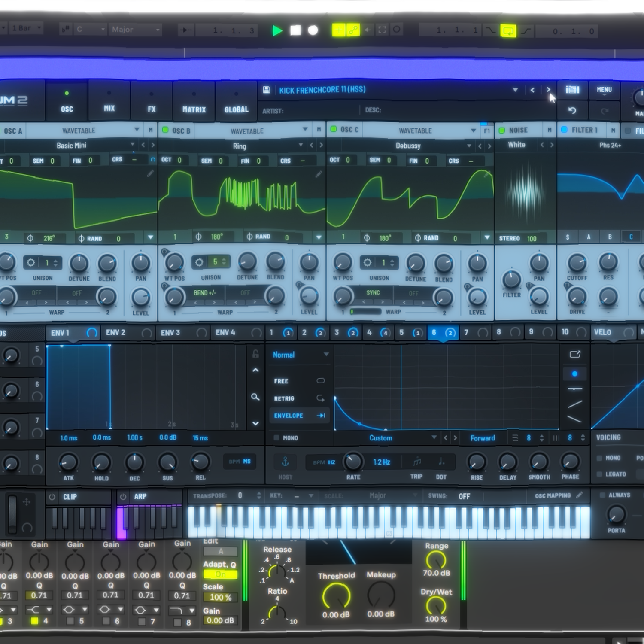Open the Basic Mini wavetable dropdown

133,145
